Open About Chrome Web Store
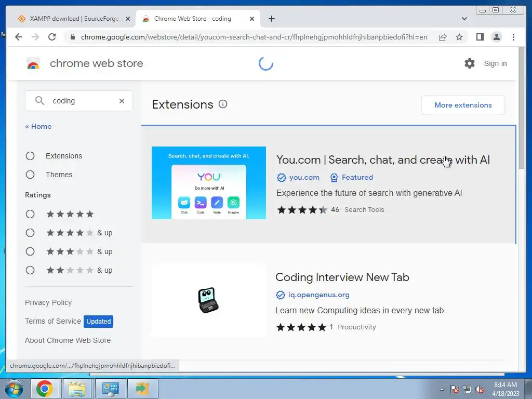Viewport: 532px width, 399px height. [x=68, y=340]
